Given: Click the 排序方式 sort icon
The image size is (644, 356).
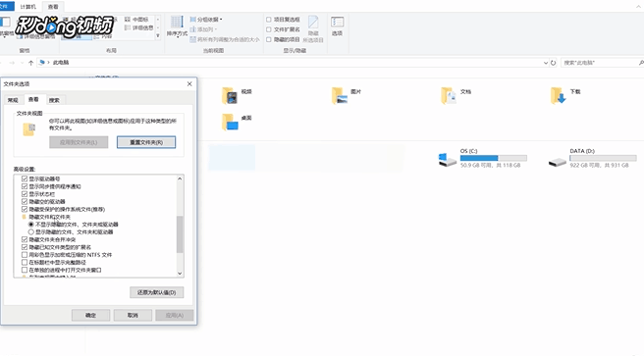Looking at the screenshot, I should (177, 26).
